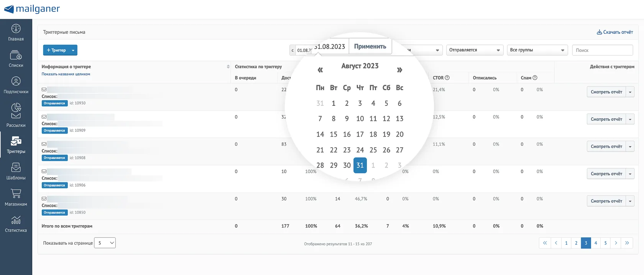Open the rows-per-page selector showing 5
The height and width of the screenshot is (275, 644).
[x=105, y=243]
